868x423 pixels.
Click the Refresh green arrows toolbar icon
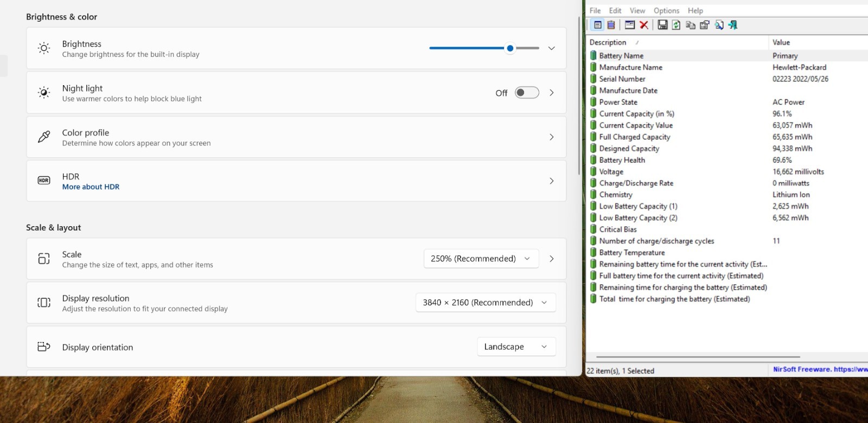676,25
